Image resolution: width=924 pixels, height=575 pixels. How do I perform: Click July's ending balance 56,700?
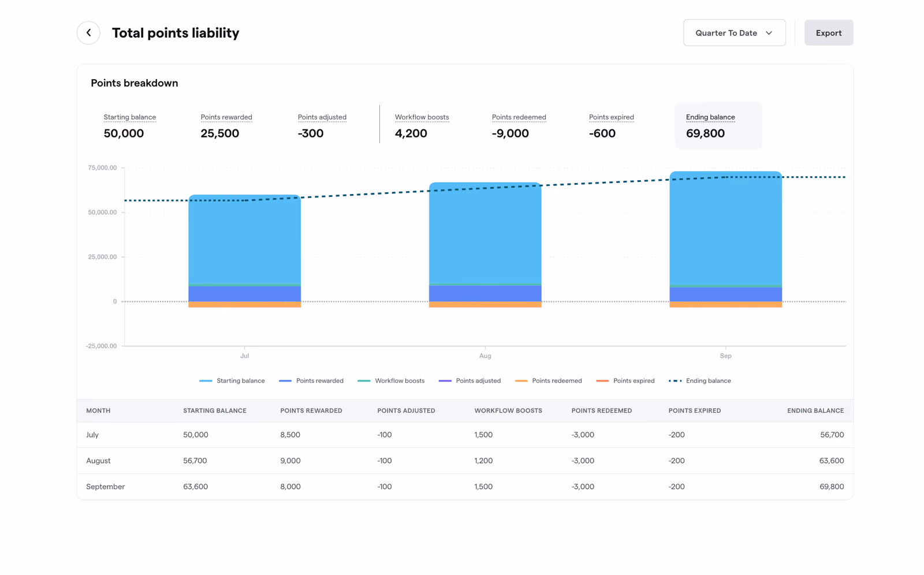point(832,435)
